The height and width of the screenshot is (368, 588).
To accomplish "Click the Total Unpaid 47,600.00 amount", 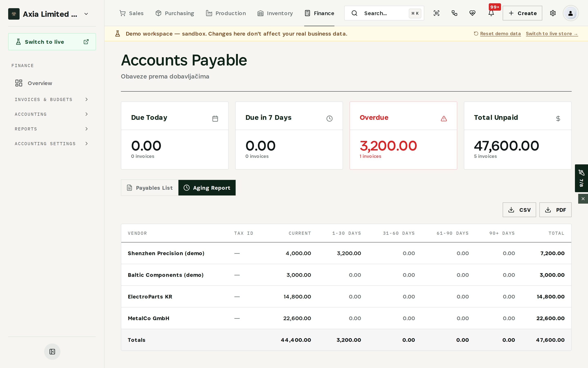I will (x=506, y=146).
